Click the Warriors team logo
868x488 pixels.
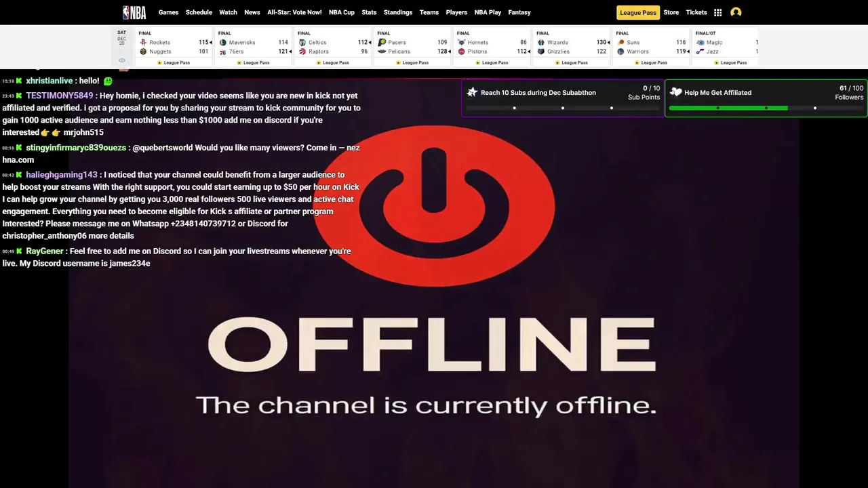click(x=620, y=52)
